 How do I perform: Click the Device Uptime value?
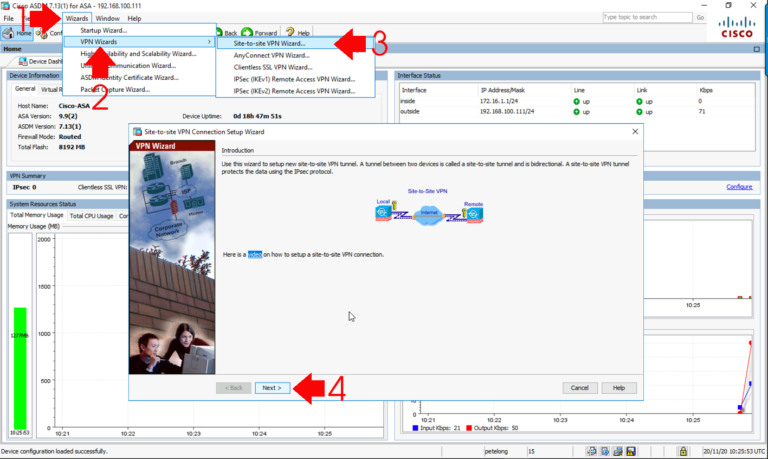(257, 116)
